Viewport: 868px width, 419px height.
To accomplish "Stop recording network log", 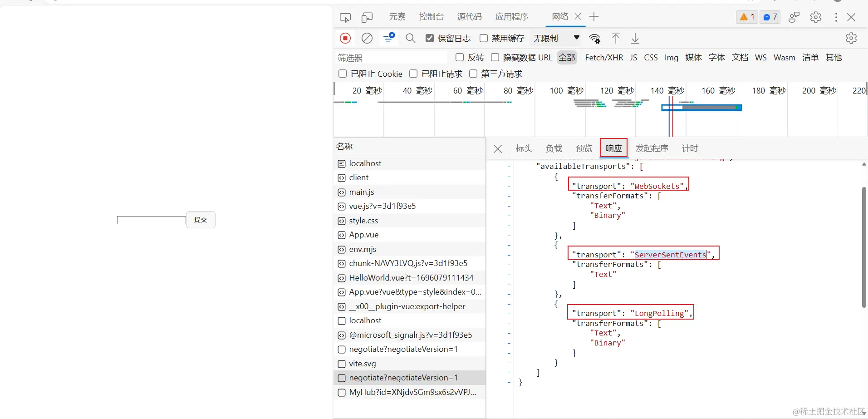I will (x=345, y=38).
